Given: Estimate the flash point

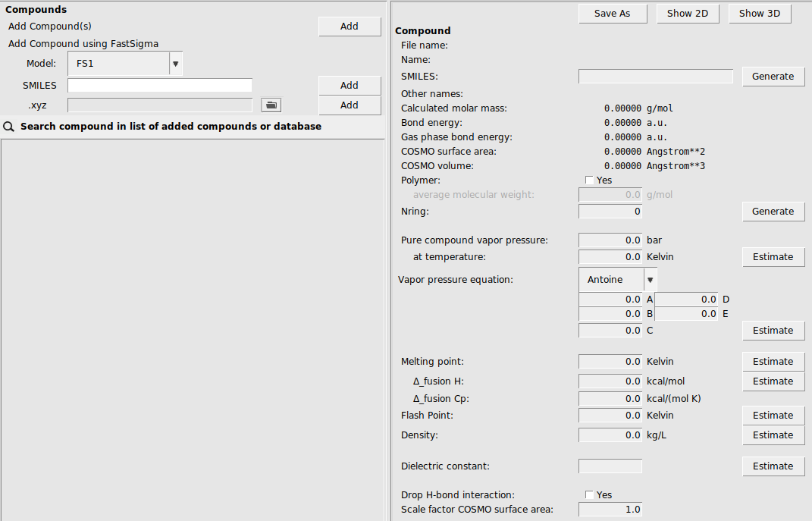Looking at the screenshot, I should tap(773, 415).
